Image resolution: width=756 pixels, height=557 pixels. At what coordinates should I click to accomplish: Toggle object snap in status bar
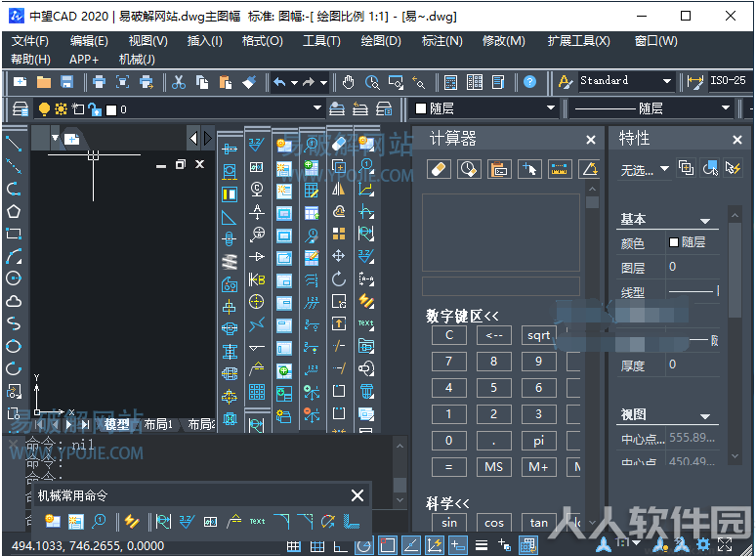pyautogui.click(x=388, y=546)
